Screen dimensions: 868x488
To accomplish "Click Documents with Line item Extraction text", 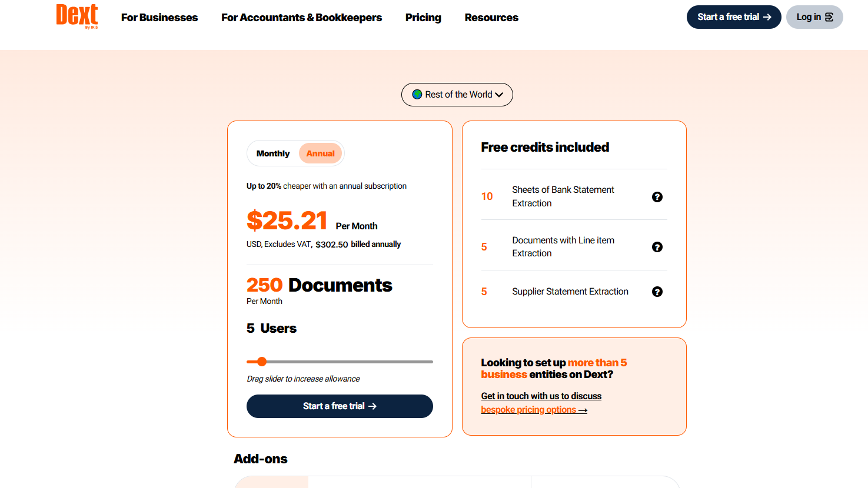I will 563,247.
